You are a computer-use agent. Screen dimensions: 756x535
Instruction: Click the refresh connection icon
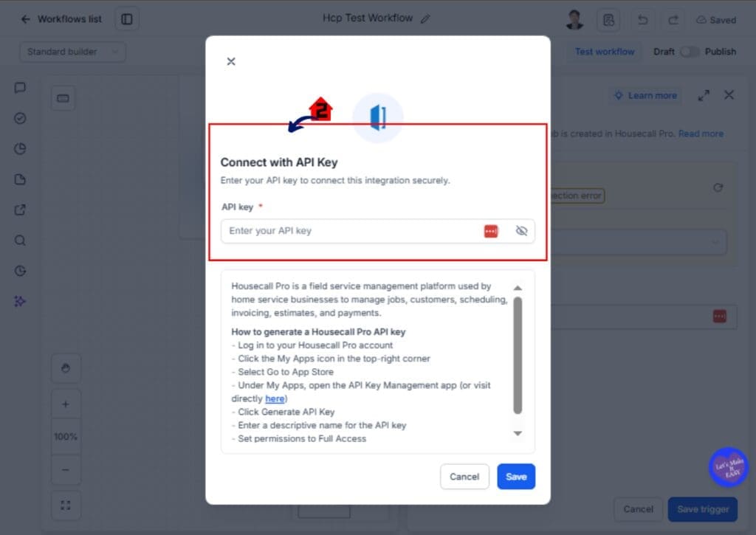718,187
